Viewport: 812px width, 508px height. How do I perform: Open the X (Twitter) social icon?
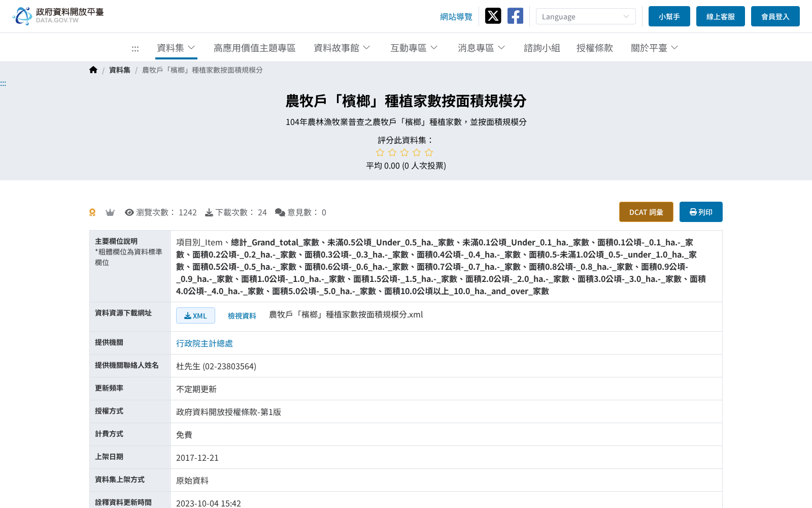point(493,16)
